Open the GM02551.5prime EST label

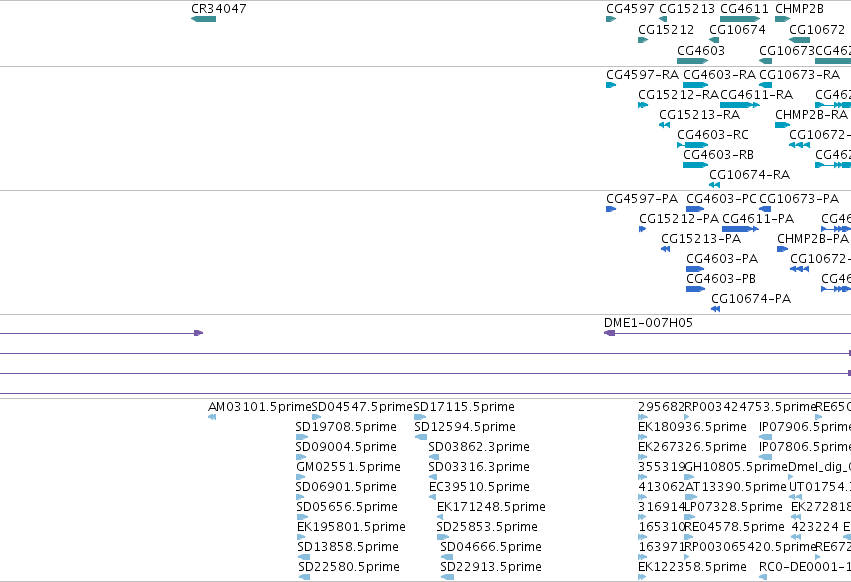[x=348, y=467]
